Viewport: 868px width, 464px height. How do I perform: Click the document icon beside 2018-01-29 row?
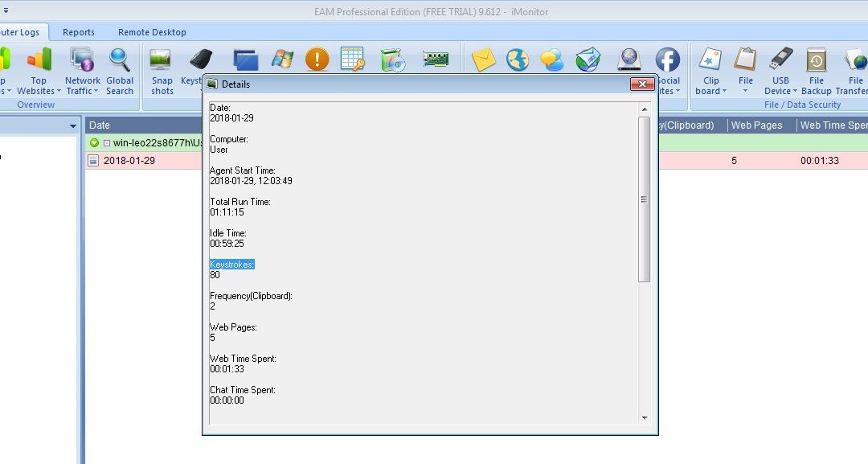click(93, 161)
